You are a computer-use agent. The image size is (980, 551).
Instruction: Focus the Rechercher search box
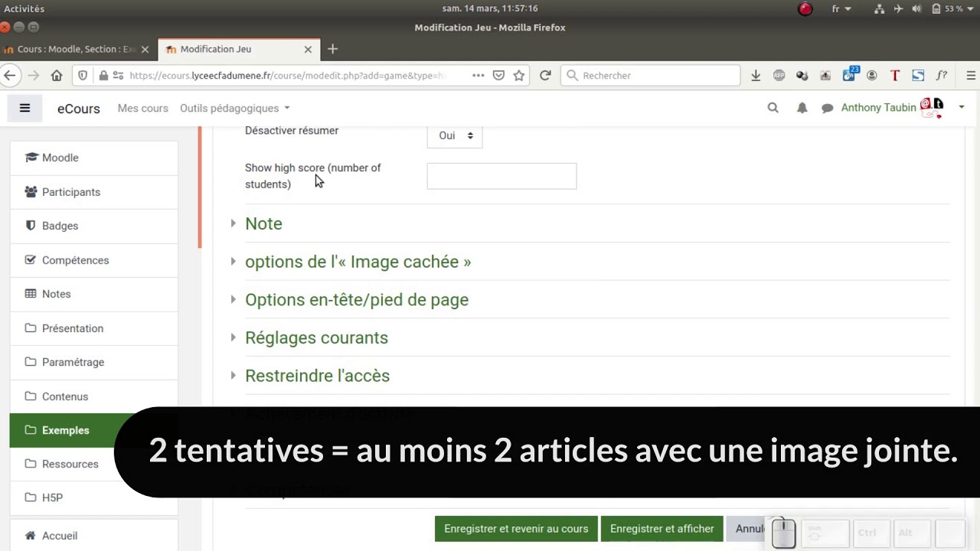(x=651, y=75)
